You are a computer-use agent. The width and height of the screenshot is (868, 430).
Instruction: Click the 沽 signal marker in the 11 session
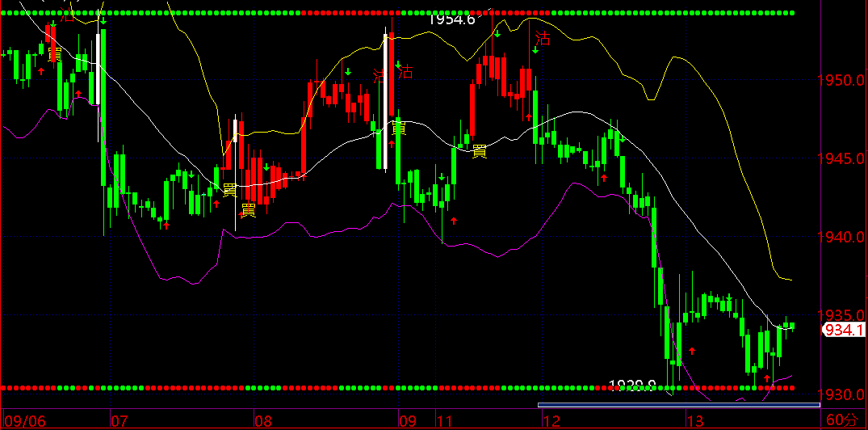click(543, 38)
